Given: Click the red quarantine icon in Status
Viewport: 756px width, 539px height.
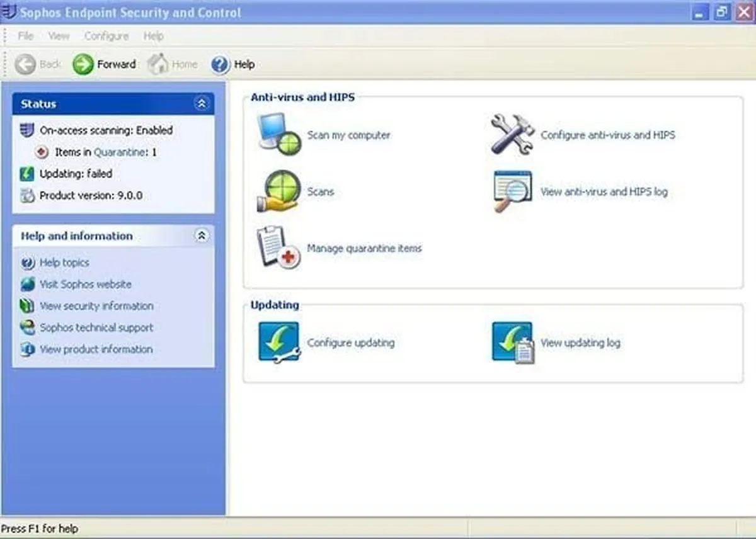Looking at the screenshot, I should pos(42,152).
